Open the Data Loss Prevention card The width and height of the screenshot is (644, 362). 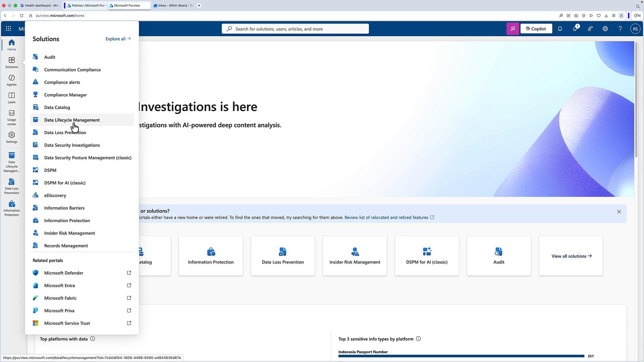283,256
